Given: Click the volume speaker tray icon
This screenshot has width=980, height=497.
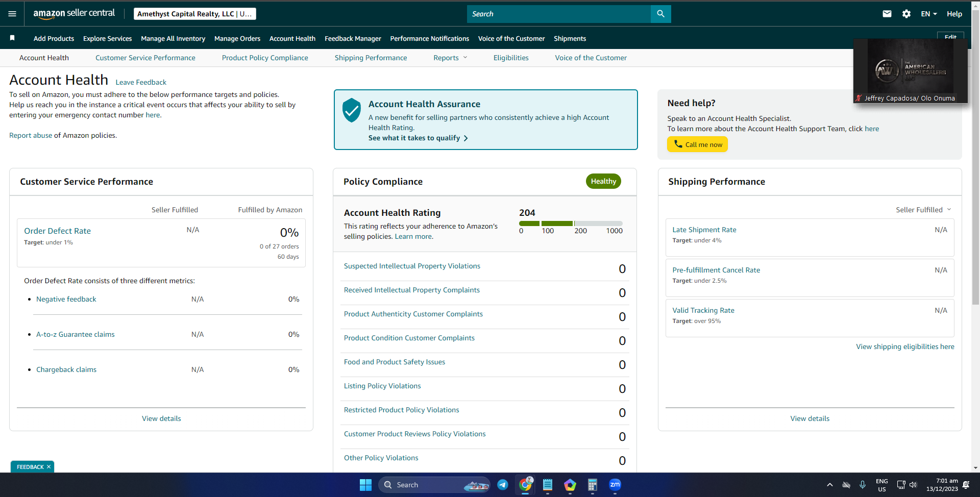Looking at the screenshot, I should (x=913, y=485).
